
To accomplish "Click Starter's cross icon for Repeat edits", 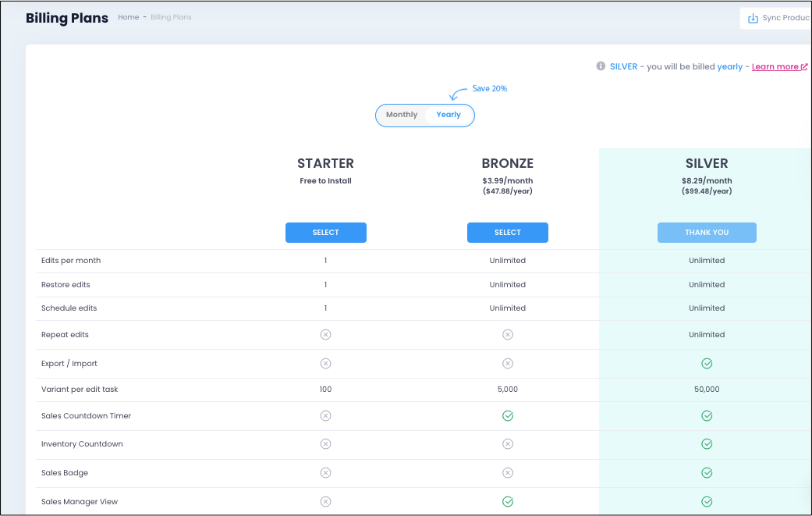I will click(x=326, y=335).
